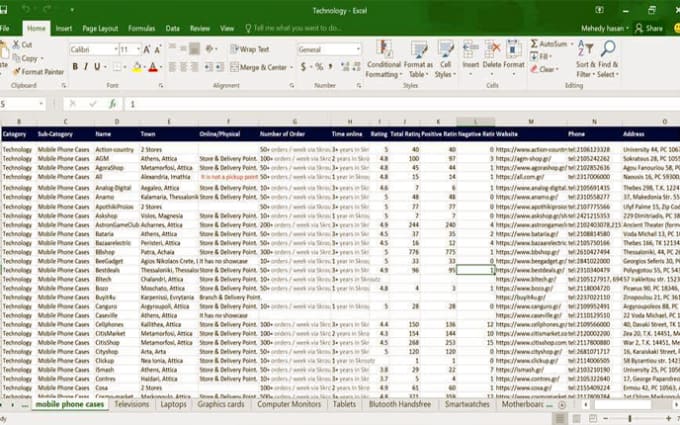Click the Tell me what you want field

coord(300,29)
